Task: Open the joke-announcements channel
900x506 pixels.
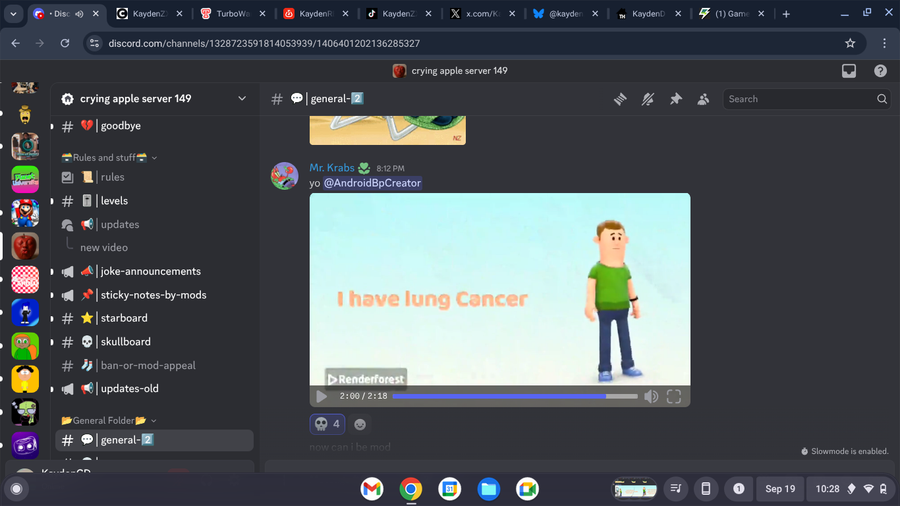Action: pyautogui.click(x=154, y=271)
